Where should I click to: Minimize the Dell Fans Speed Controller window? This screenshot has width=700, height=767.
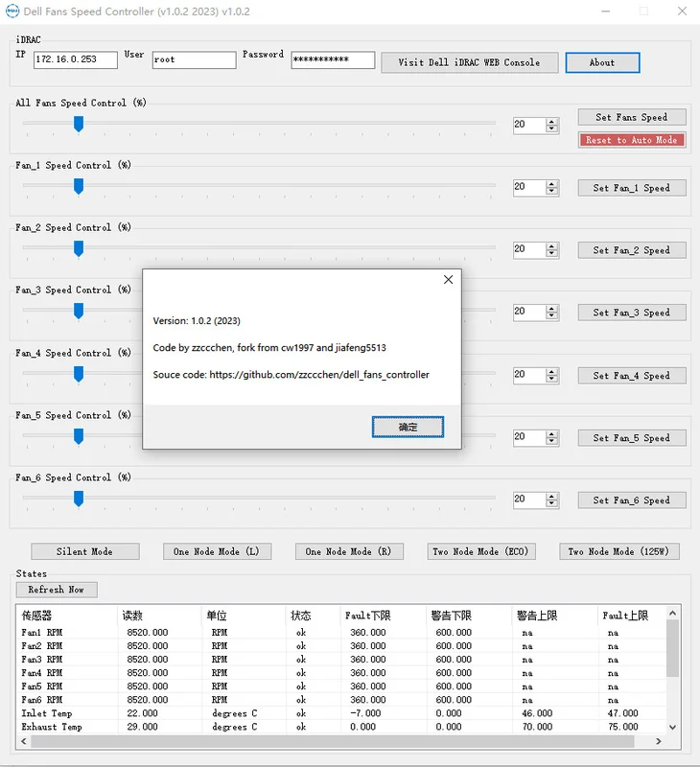click(606, 12)
